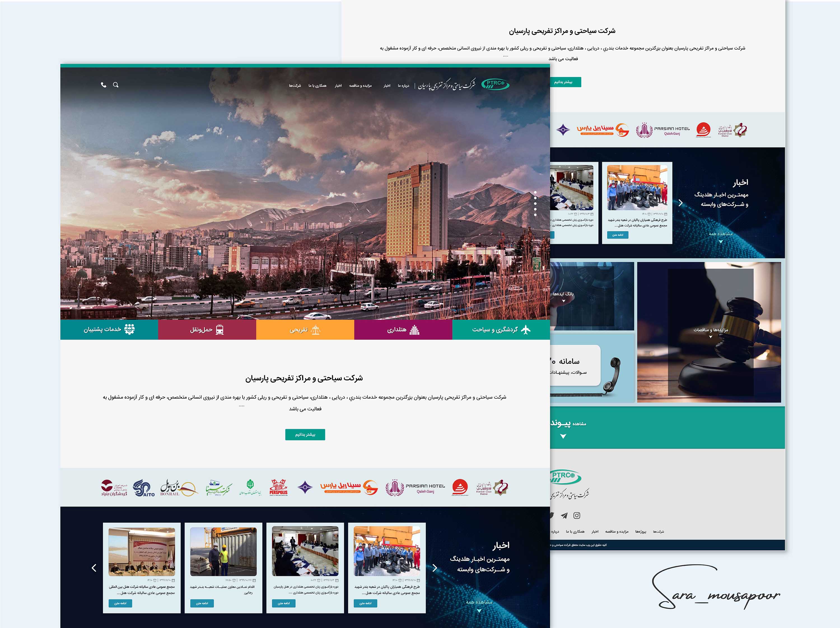Image resolution: width=840 pixels, height=628 pixels.
Task: Open the شرکت‌ها header menu item
Action: tap(295, 86)
